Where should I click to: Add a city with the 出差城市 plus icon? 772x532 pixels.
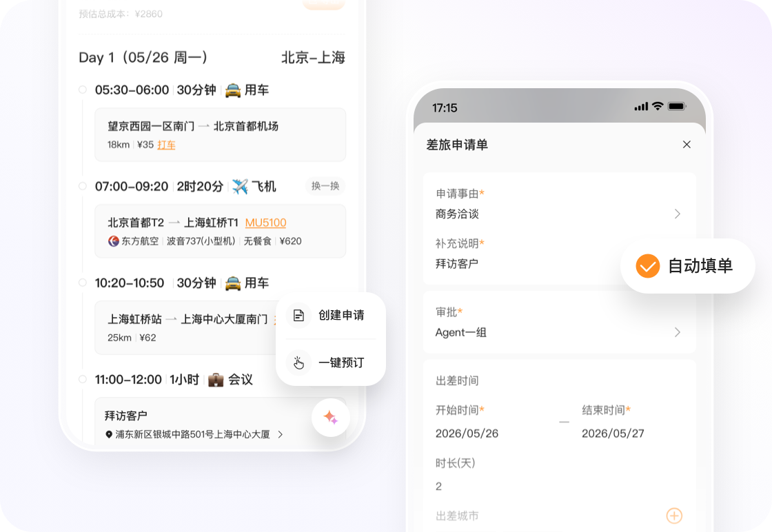tap(674, 515)
